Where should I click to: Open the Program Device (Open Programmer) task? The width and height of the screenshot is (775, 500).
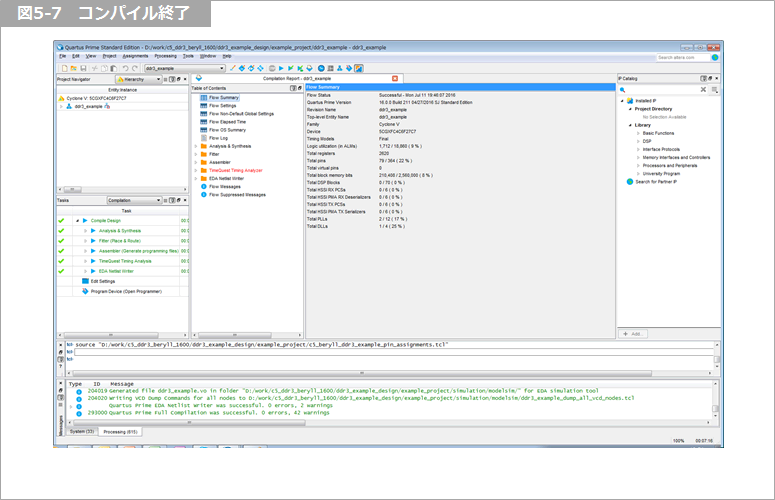point(124,292)
